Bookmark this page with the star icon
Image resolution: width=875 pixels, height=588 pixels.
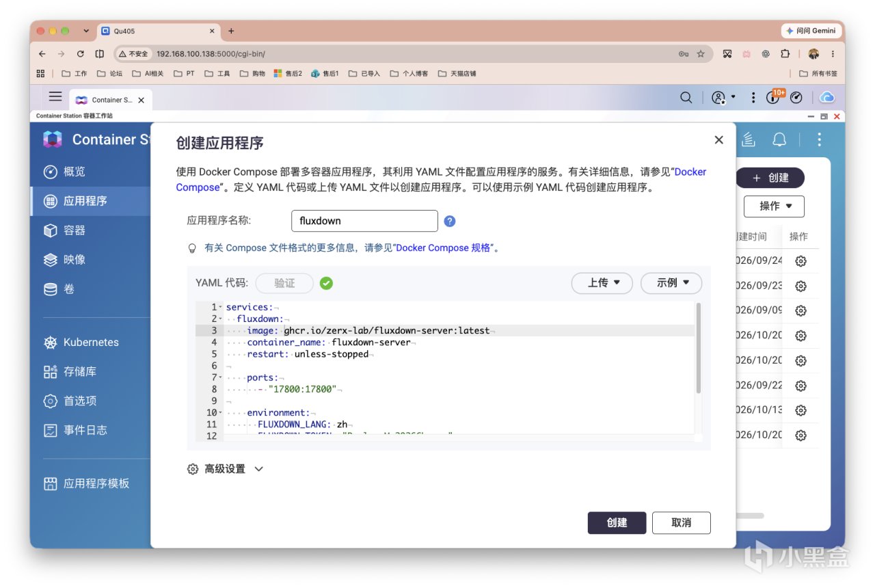(701, 54)
